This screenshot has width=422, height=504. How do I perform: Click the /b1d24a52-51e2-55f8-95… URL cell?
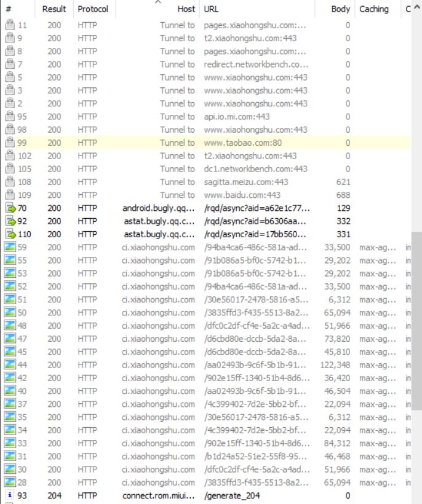coord(255,457)
